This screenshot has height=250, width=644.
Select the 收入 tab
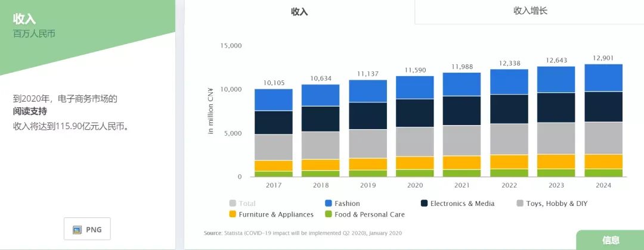(299, 12)
